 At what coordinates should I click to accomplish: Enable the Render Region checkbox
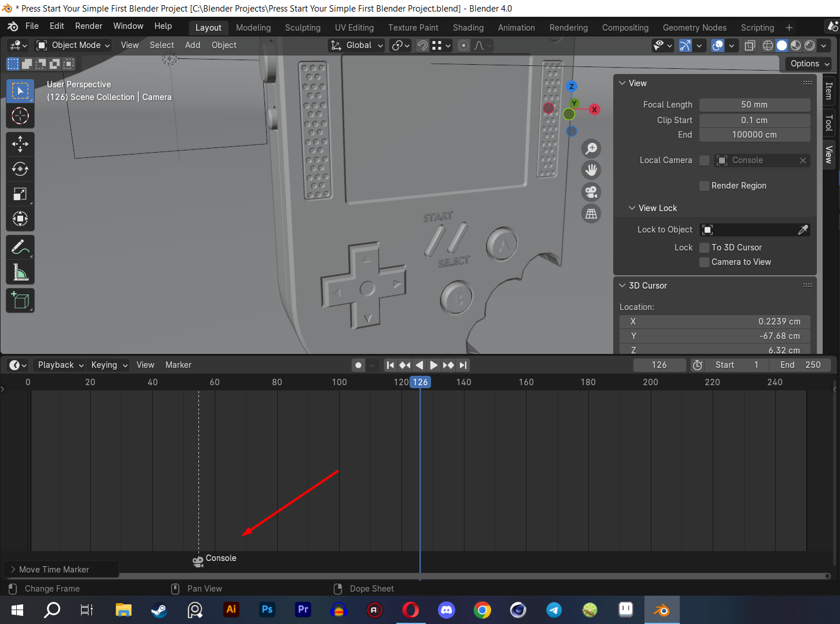[704, 186]
